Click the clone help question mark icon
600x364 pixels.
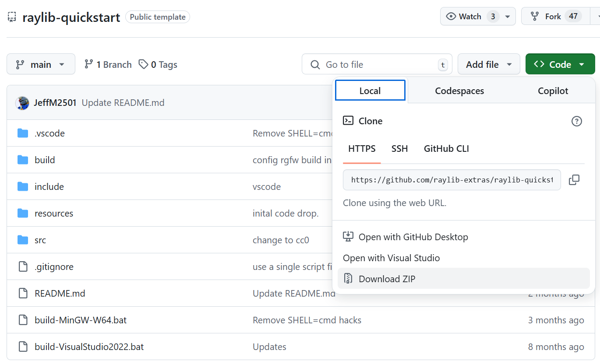click(577, 121)
